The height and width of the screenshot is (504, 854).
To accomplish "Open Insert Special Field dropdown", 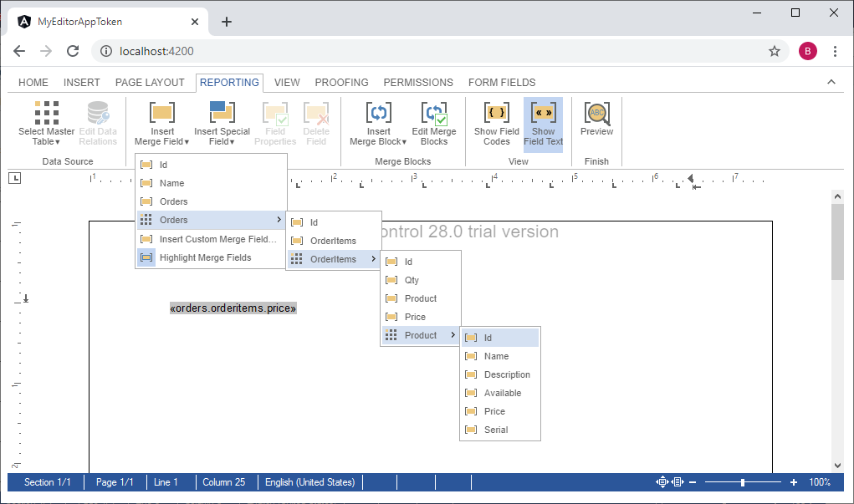I will coord(222,124).
